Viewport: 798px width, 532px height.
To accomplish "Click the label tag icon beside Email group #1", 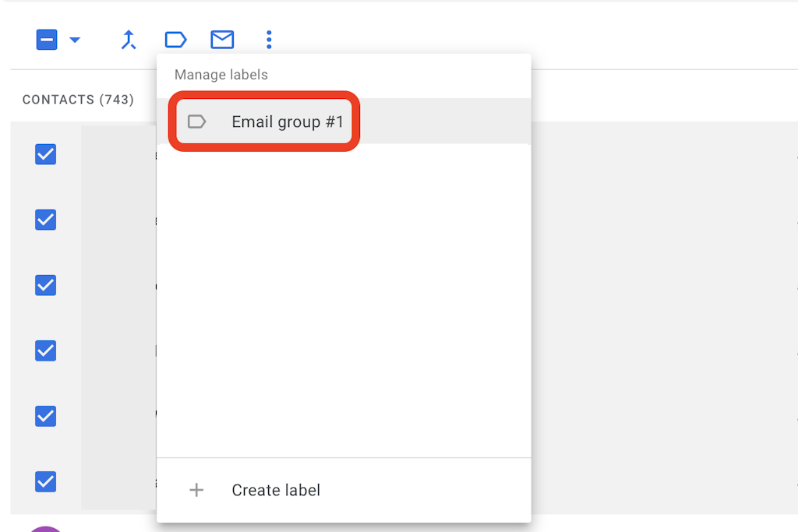I will click(x=198, y=122).
